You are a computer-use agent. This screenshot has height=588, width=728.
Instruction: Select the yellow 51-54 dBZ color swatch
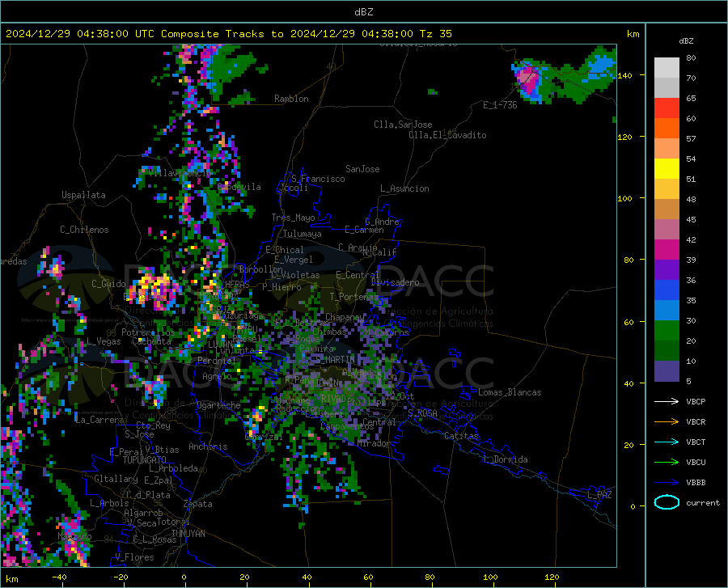667,169
